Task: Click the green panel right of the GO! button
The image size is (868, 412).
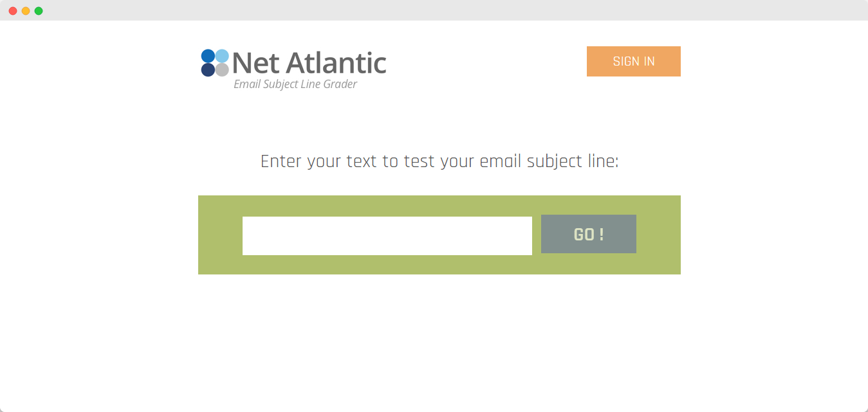Action: pos(658,235)
